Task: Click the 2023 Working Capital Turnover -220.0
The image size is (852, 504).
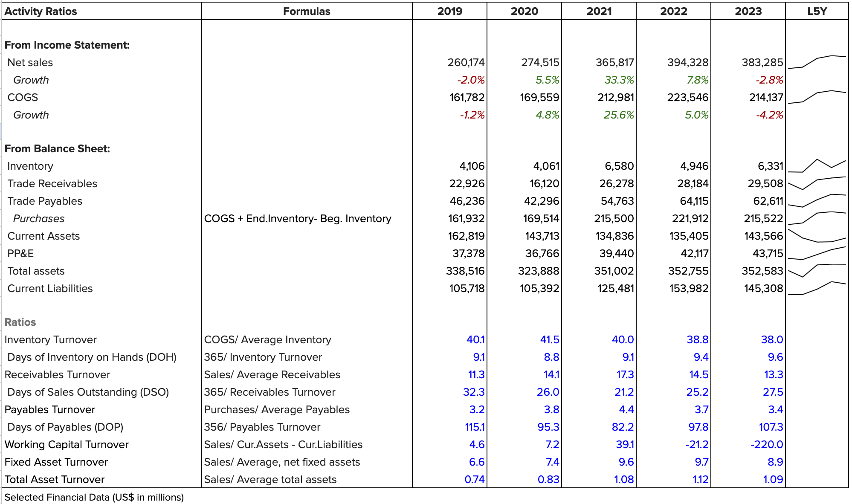Action: (766, 445)
